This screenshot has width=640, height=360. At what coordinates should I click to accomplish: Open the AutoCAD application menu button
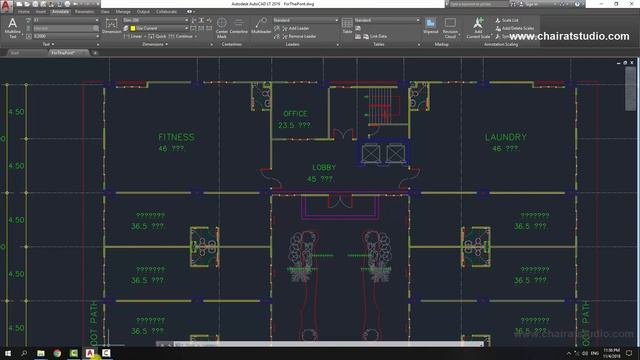tap(7, 6)
